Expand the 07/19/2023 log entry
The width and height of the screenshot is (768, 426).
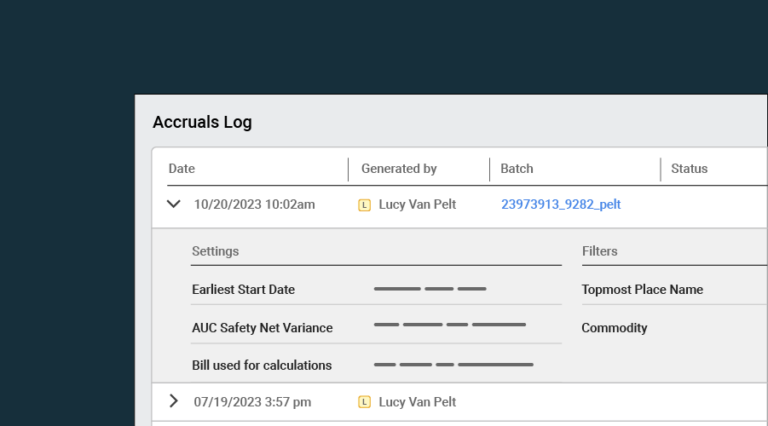pos(174,401)
